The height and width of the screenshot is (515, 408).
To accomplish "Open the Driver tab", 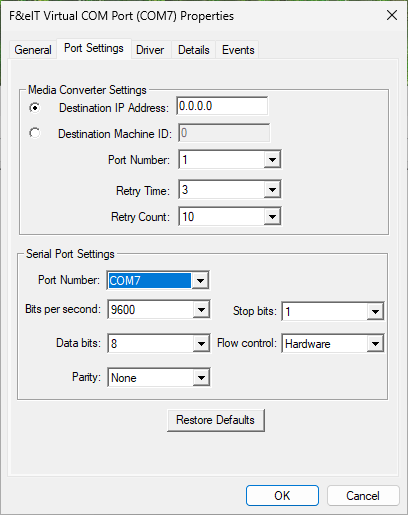I will click(x=150, y=50).
